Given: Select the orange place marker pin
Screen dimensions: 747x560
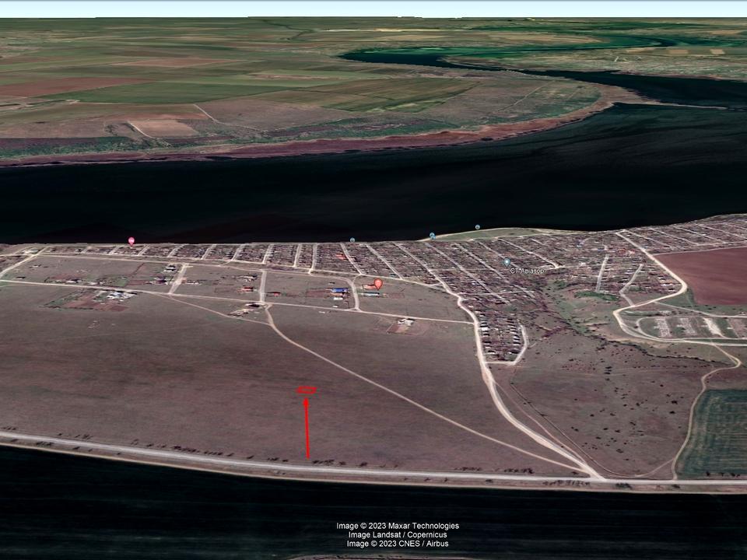Looking at the screenshot, I should click(x=378, y=284).
